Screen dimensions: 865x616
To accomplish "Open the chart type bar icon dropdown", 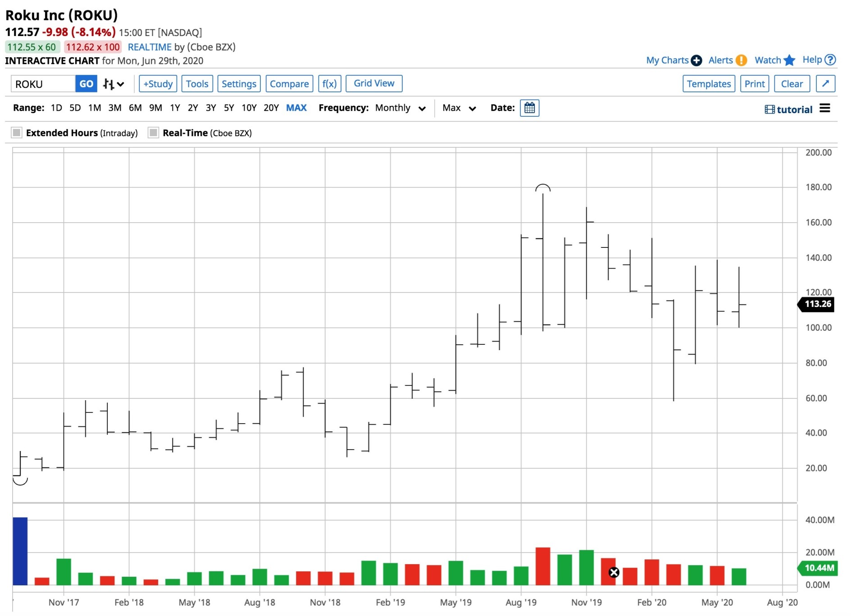I will (113, 84).
